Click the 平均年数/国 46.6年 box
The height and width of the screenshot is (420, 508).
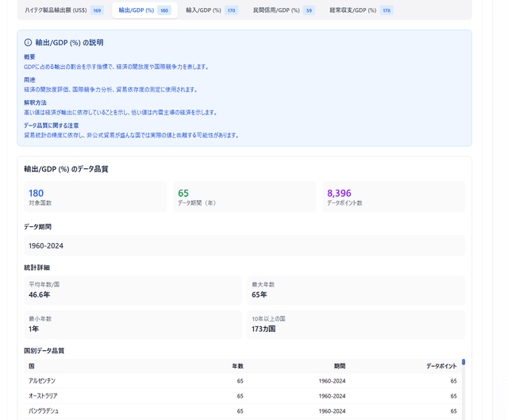click(x=133, y=291)
